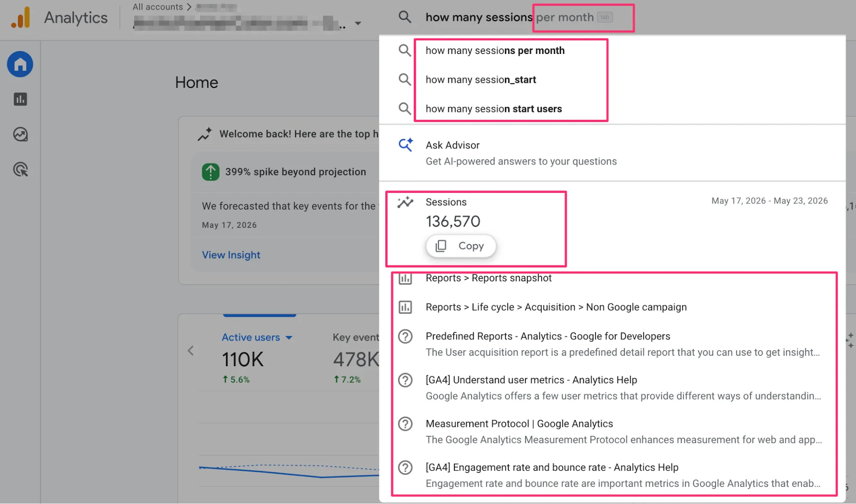Select suggestion how many session_start
This screenshot has width=856, height=504.
pos(480,80)
